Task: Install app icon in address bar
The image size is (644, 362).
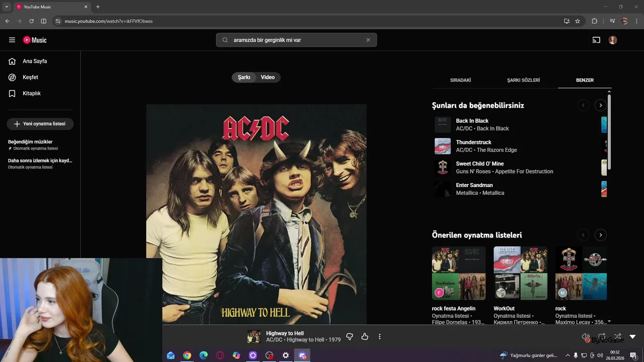Action: (567, 21)
